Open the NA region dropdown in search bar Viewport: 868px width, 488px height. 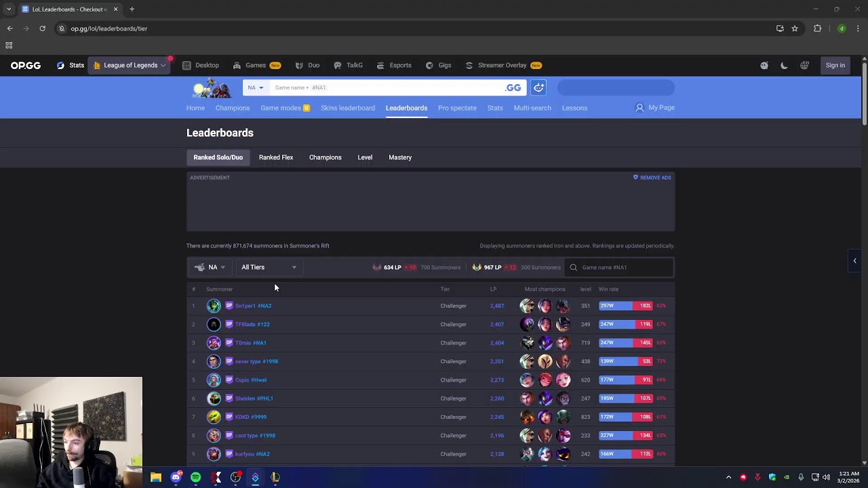(x=256, y=87)
